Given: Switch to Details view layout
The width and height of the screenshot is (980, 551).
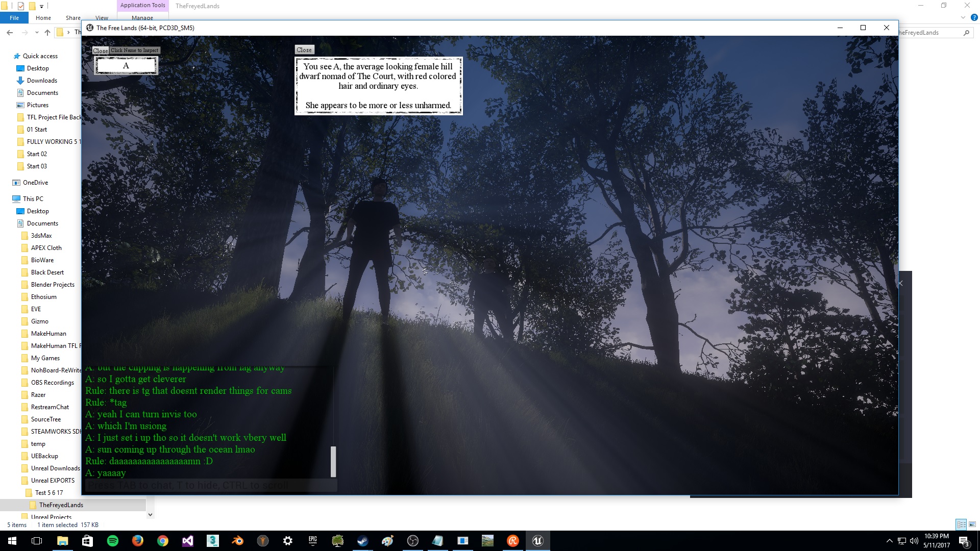Looking at the screenshot, I should (961, 524).
